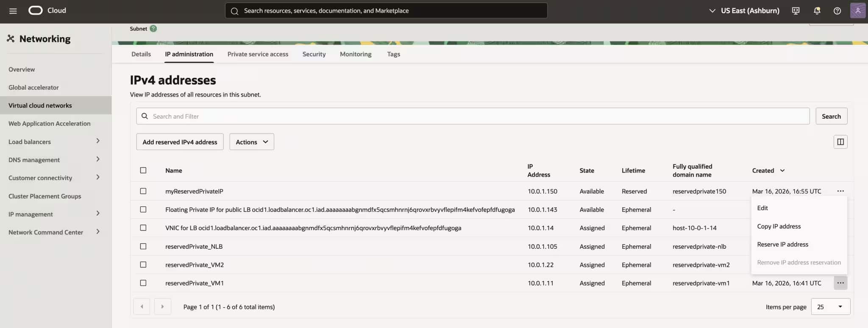Screen dimensions: 868x328
Task: Click the Networking section icon
Action: pyautogui.click(x=11, y=39)
